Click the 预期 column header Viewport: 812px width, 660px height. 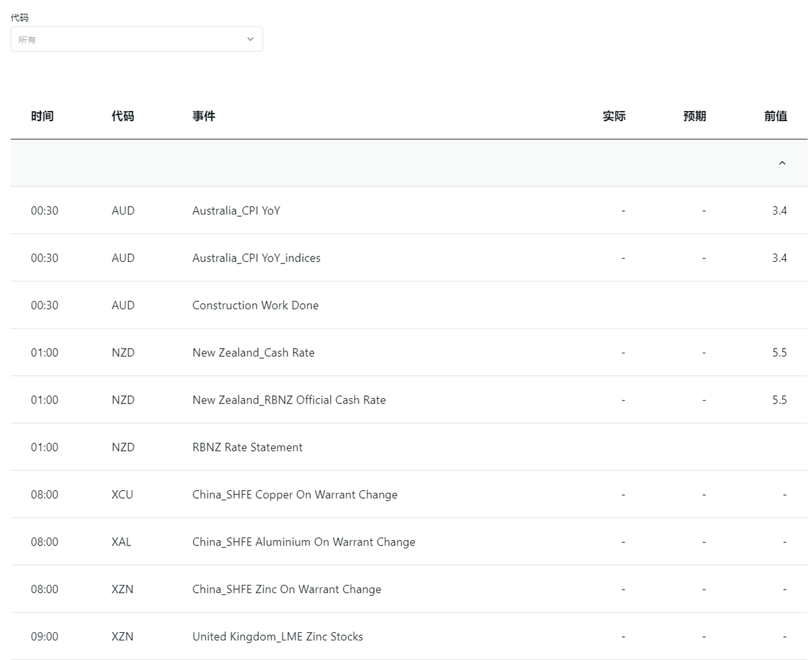pos(695,116)
